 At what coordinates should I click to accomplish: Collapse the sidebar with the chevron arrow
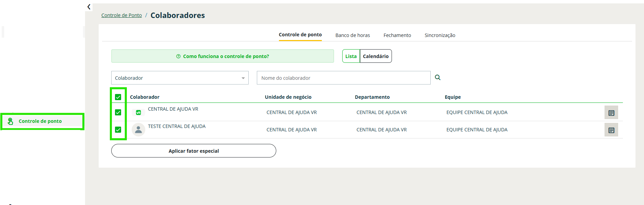89,7
